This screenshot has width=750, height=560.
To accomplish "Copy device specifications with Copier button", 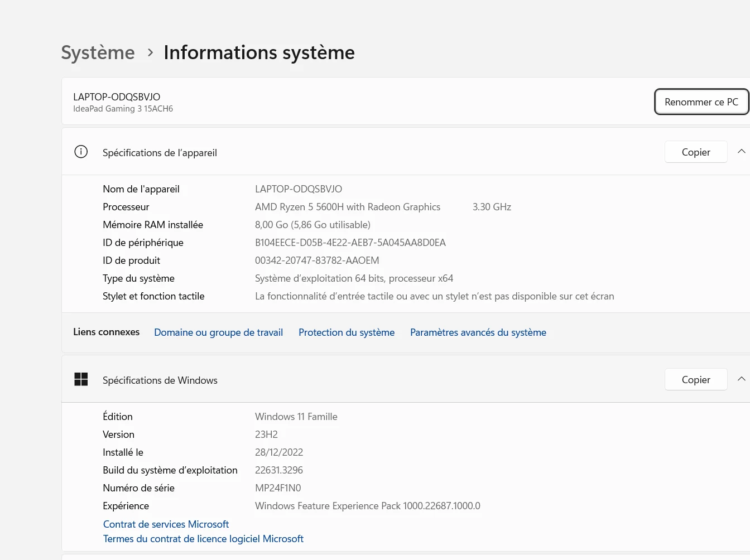I will click(x=696, y=152).
